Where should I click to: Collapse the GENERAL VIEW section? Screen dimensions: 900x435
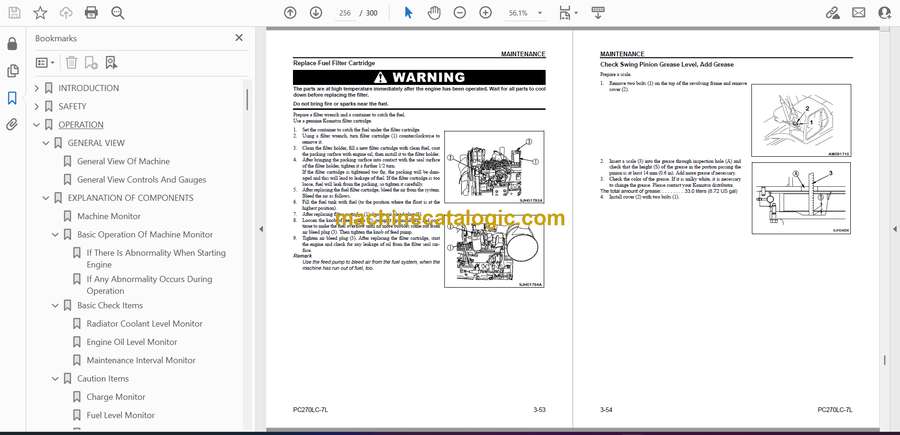tap(46, 143)
